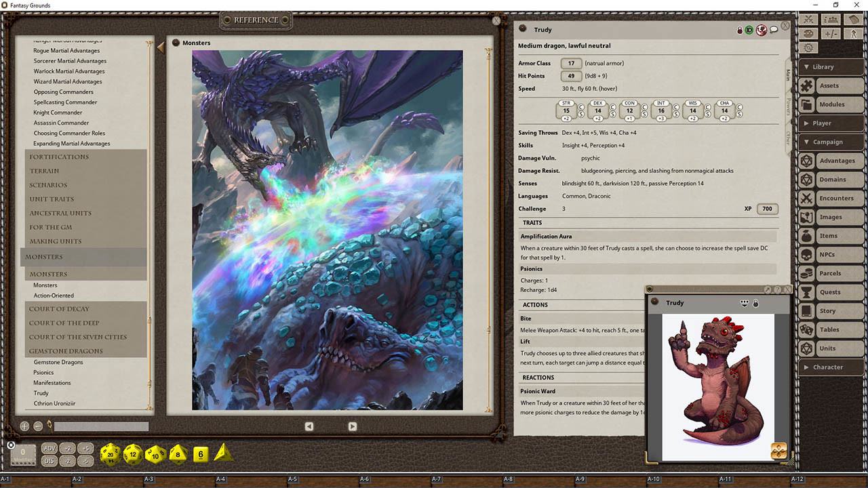This screenshot has width=868, height=488.
Task: Click the speech bubble icon on Trudy sheet
Action: [x=774, y=30]
